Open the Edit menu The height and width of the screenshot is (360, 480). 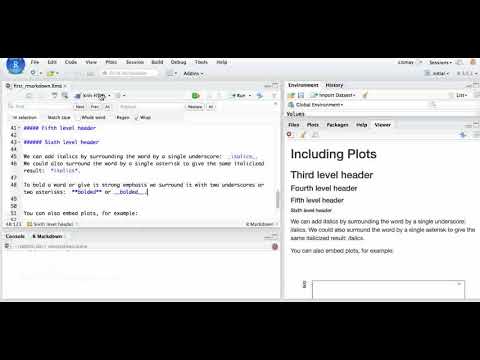click(52, 62)
